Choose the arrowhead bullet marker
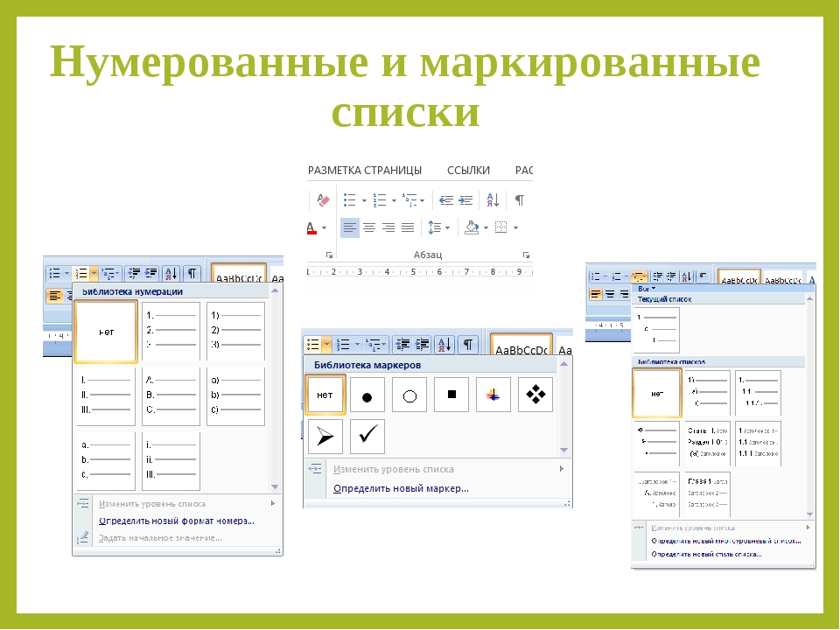Viewport: 840px width, 630px height. 325,437
